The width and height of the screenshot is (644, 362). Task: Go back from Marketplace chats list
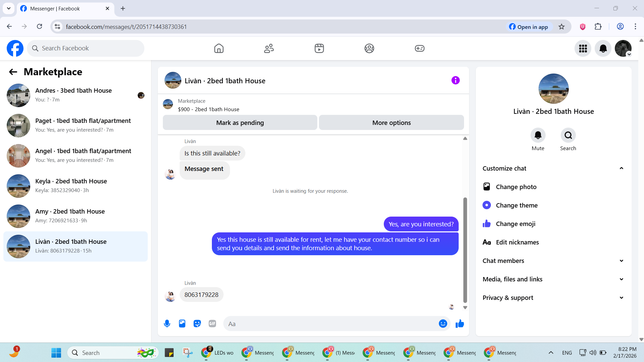(13, 72)
